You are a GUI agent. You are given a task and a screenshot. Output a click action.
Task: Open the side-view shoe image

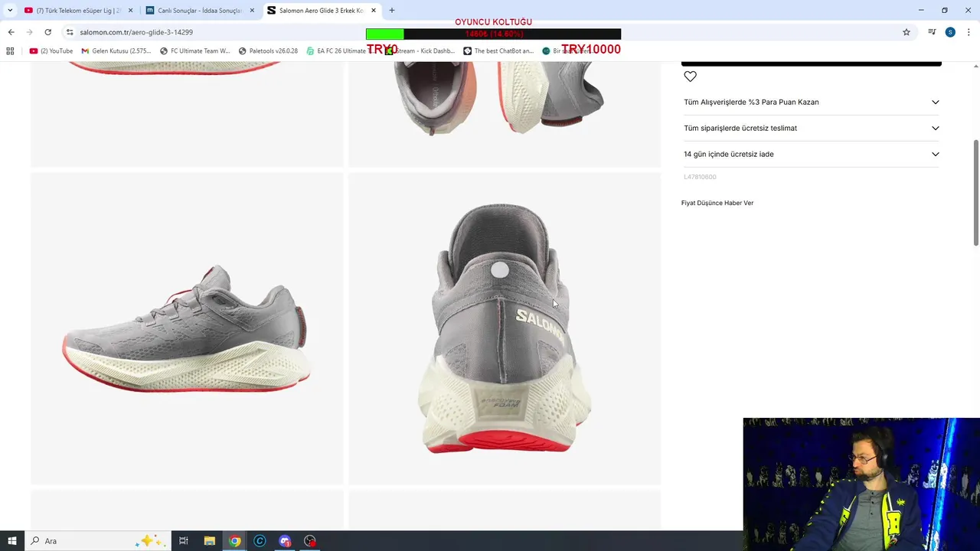click(187, 328)
